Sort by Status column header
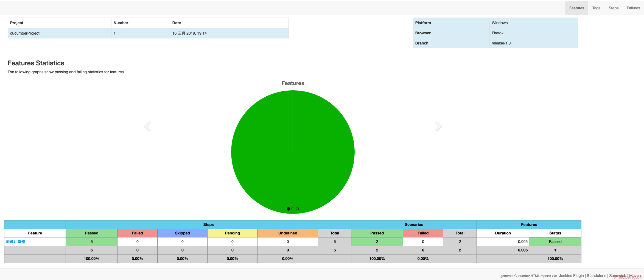The width and height of the screenshot is (644, 280). coord(555,233)
